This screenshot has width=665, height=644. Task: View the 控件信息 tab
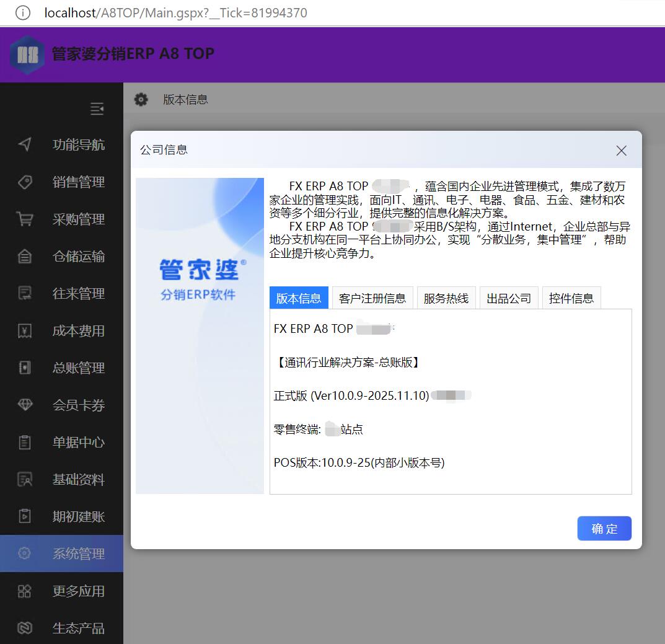pyautogui.click(x=571, y=298)
